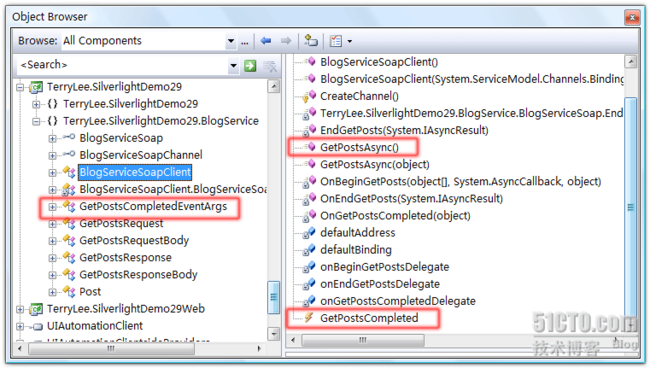Click inside the Search input field
650x368 pixels.
pos(122,65)
